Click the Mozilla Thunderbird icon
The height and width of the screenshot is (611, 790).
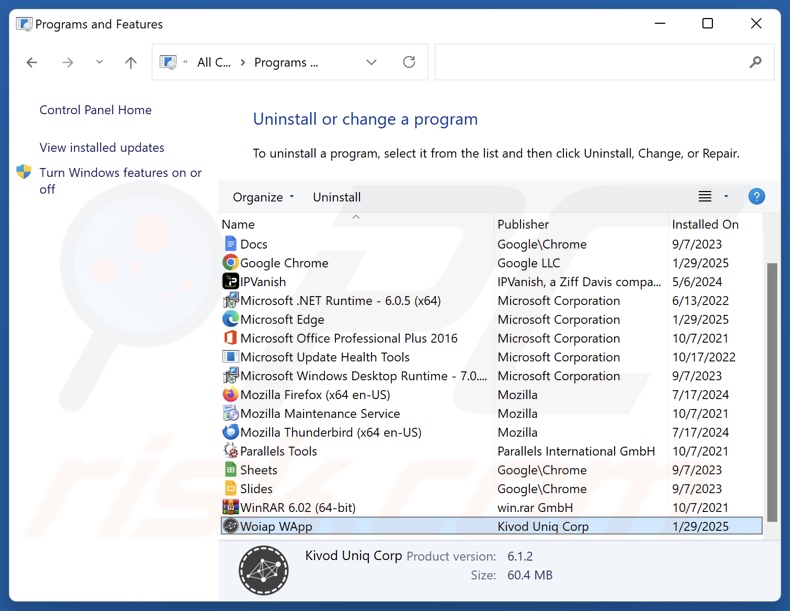(230, 432)
